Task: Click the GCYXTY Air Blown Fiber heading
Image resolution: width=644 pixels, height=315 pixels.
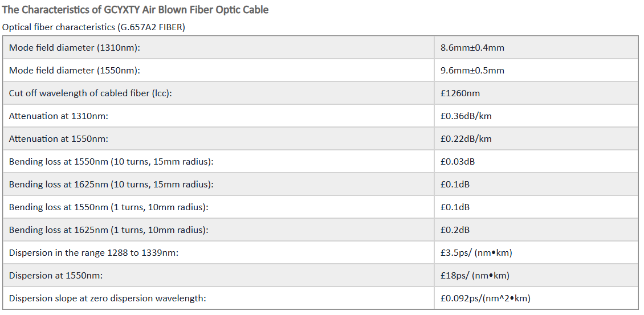Action: tap(135, 10)
